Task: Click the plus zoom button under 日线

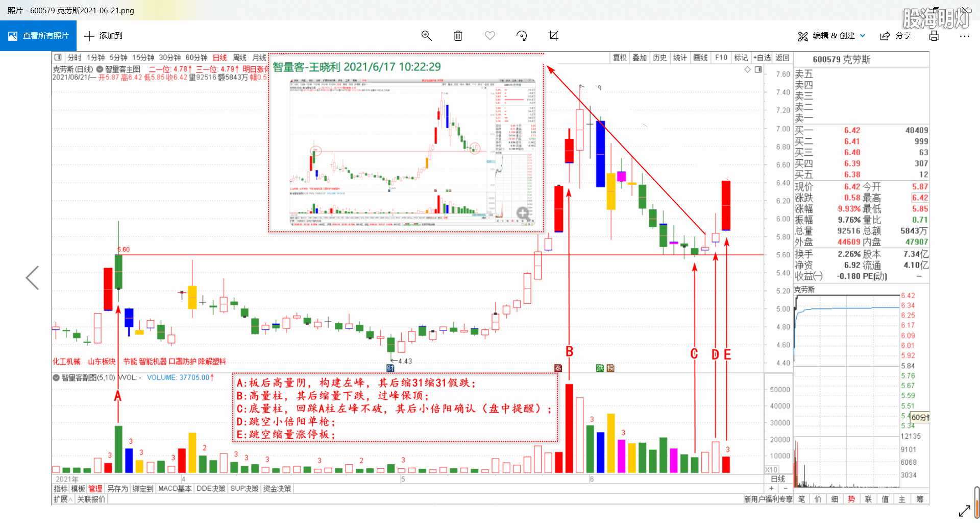Action: tap(771, 489)
